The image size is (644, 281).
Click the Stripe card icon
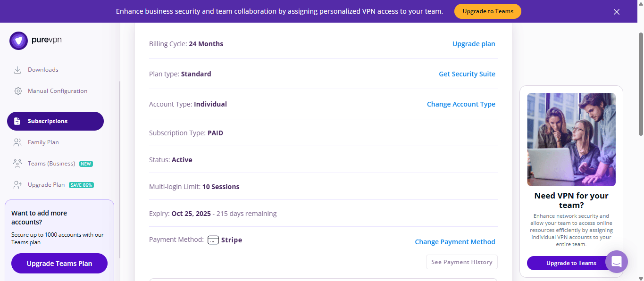click(x=213, y=240)
